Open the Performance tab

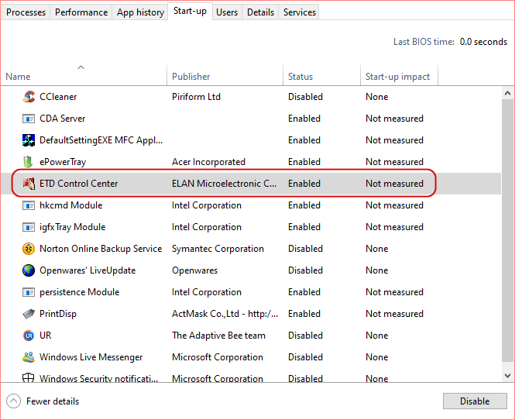[81, 12]
